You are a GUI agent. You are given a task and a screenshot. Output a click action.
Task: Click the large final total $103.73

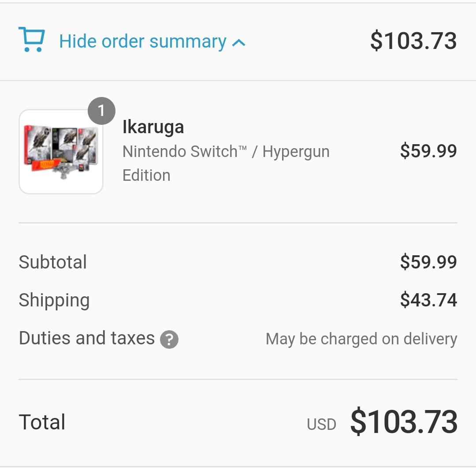click(403, 422)
